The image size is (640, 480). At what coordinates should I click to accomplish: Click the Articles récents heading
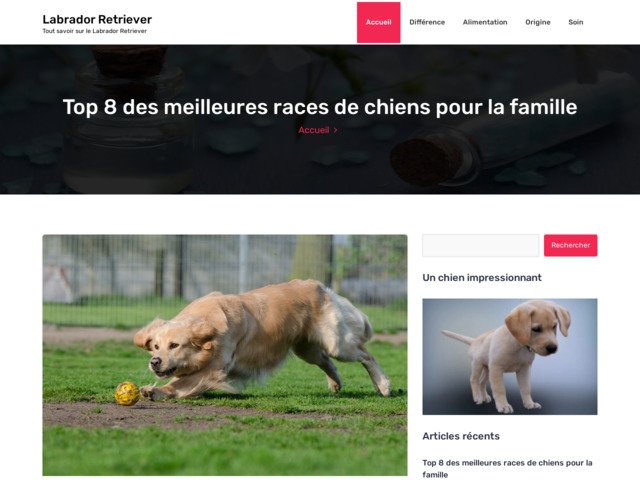click(x=461, y=436)
